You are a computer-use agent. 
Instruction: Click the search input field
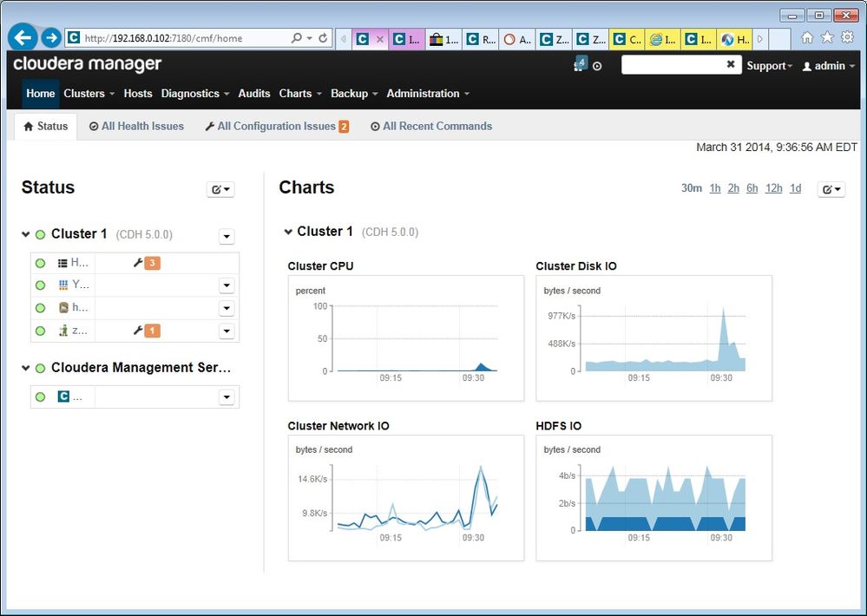[673, 65]
